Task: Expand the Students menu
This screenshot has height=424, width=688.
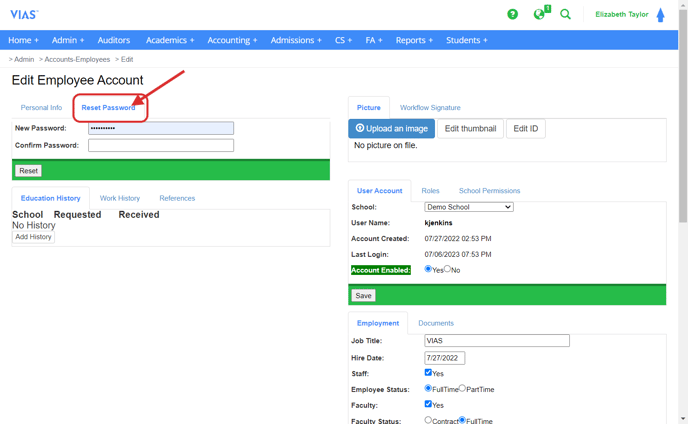Action: (466, 40)
